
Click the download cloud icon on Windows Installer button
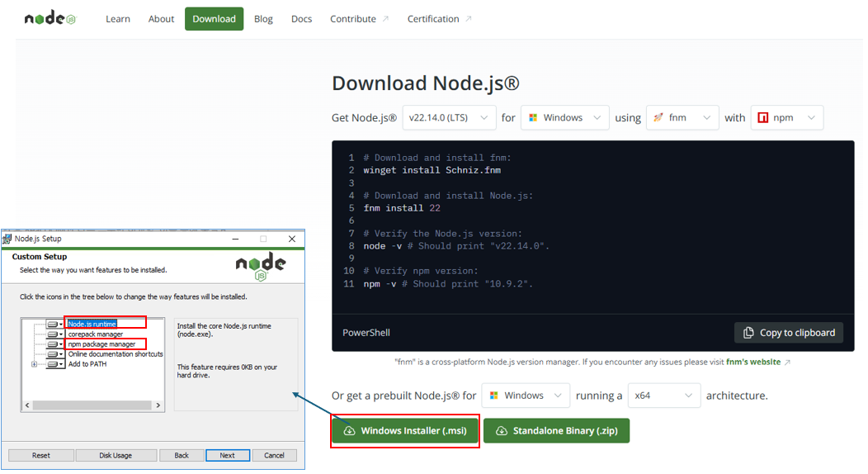click(x=349, y=431)
